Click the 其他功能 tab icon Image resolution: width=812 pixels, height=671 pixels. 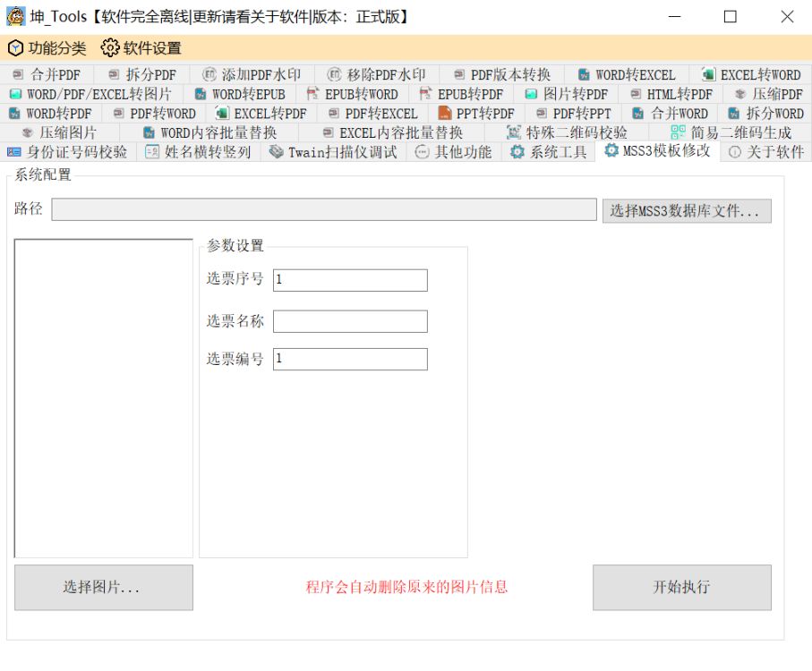pyautogui.click(x=422, y=152)
